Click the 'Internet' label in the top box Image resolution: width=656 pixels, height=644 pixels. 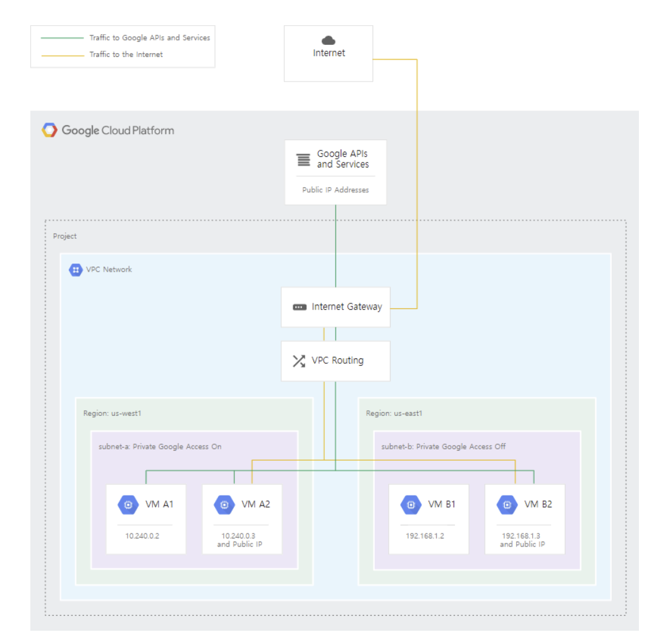(329, 52)
